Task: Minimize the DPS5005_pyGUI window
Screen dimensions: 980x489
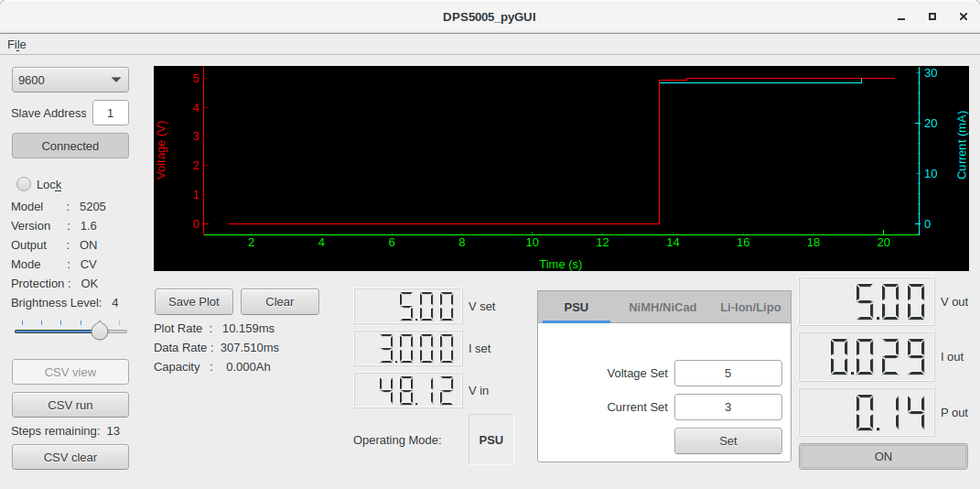Action: click(901, 17)
